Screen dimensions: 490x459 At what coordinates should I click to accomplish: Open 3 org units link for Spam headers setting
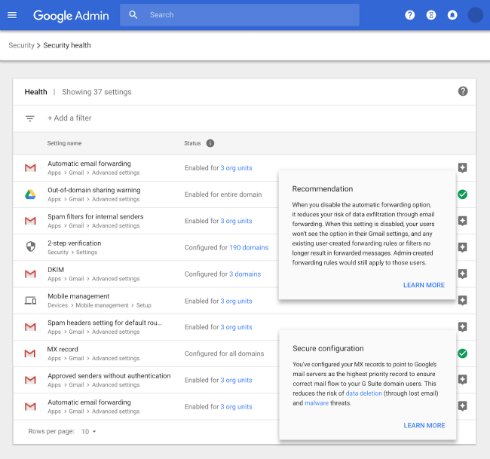click(x=236, y=327)
